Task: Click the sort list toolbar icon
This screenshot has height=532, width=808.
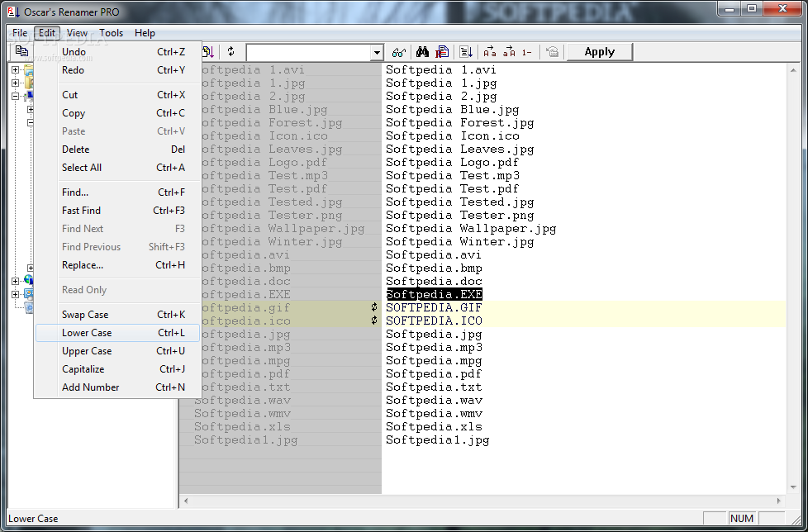Action: [466, 51]
